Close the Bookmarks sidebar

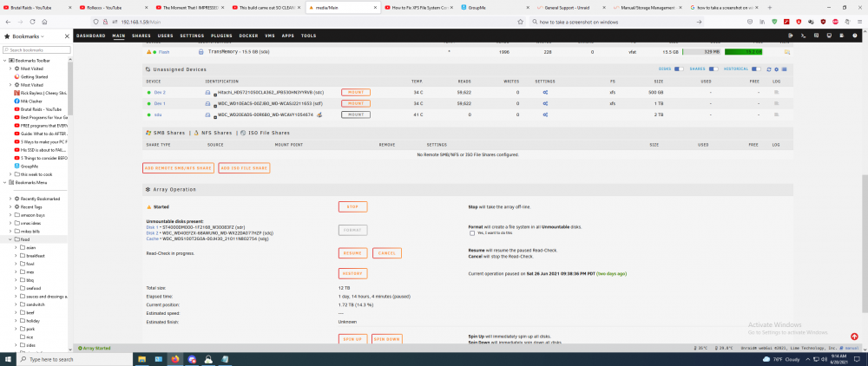(67, 36)
